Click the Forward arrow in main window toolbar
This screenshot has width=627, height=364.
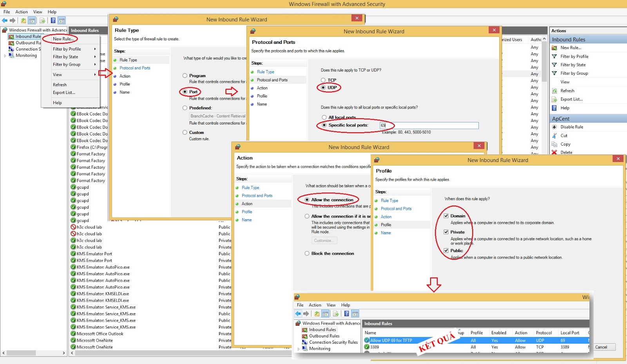(x=13, y=20)
